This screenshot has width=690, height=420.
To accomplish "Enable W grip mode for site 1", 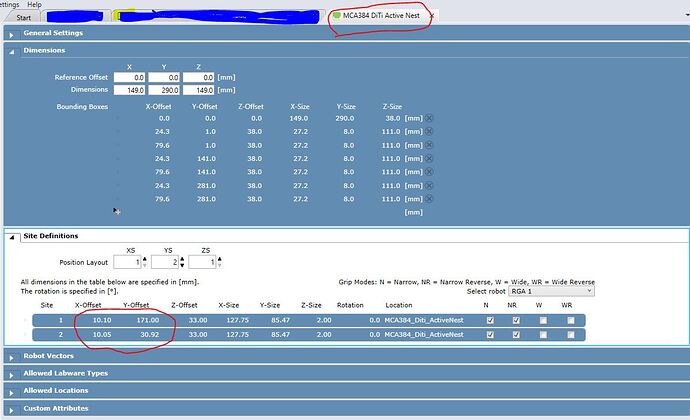I will click(543, 321).
